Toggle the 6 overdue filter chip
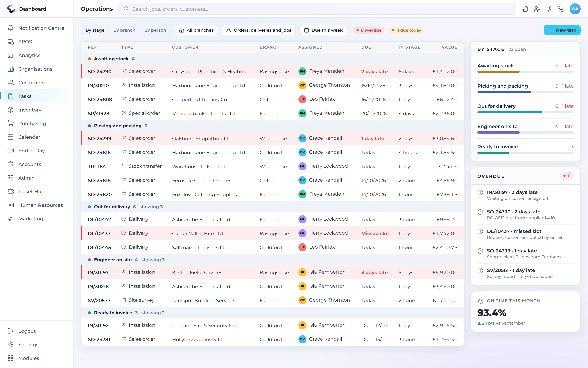This screenshot has height=368, width=588. (369, 30)
